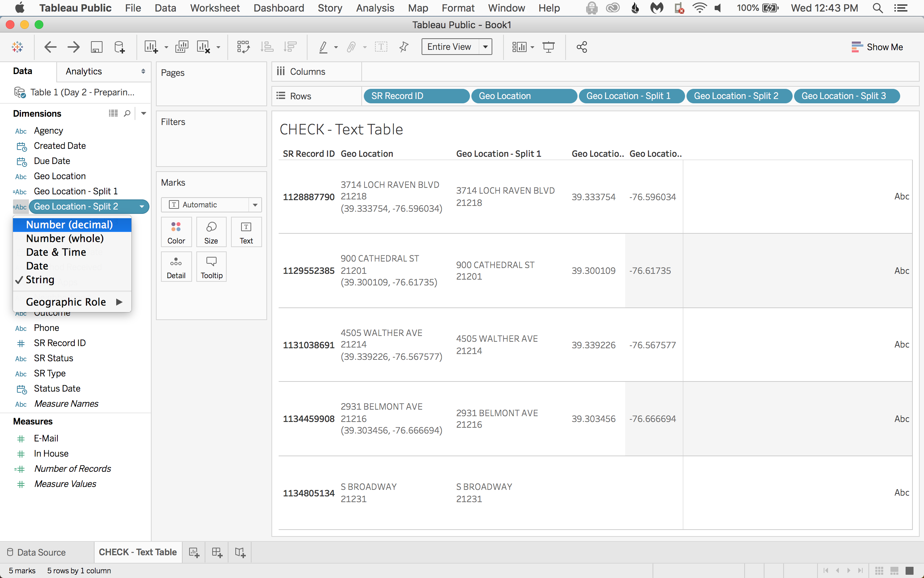Click the Save toolbar icon
This screenshot has width=924, height=578.
[96, 47]
